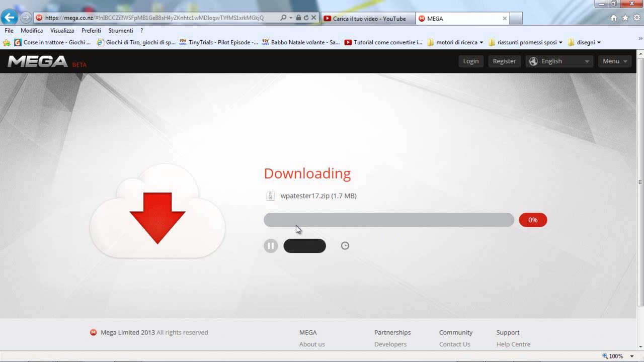The image size is (644, 362).
Task: Open the Contact Us footer link
Action: point(454,344)
